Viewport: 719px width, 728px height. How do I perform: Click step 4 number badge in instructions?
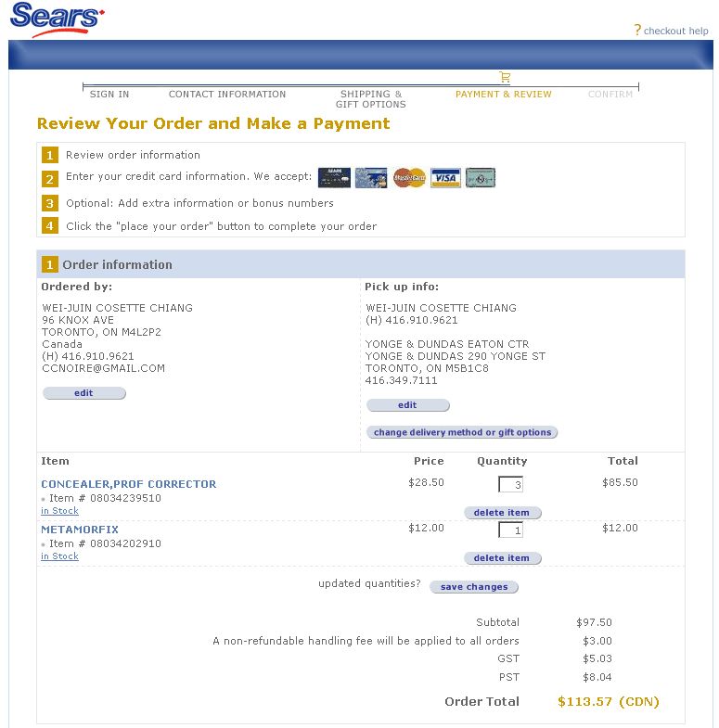50,225
